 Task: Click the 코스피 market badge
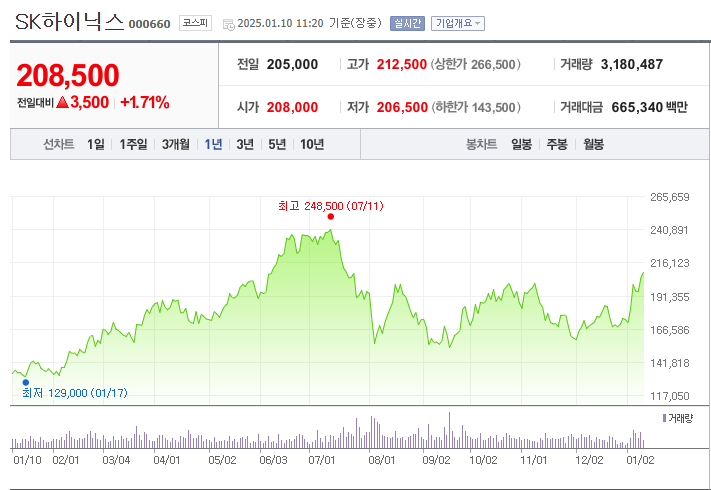[195, 23]
